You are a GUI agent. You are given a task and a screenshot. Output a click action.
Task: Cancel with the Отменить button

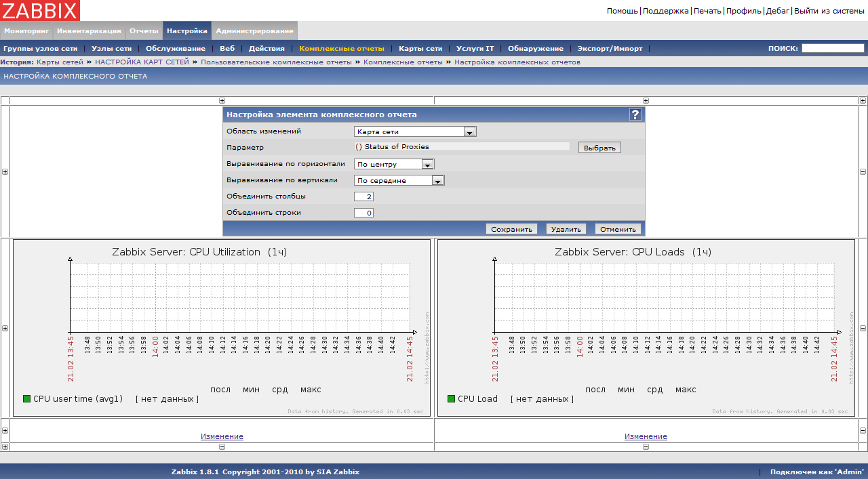point(618,229)
